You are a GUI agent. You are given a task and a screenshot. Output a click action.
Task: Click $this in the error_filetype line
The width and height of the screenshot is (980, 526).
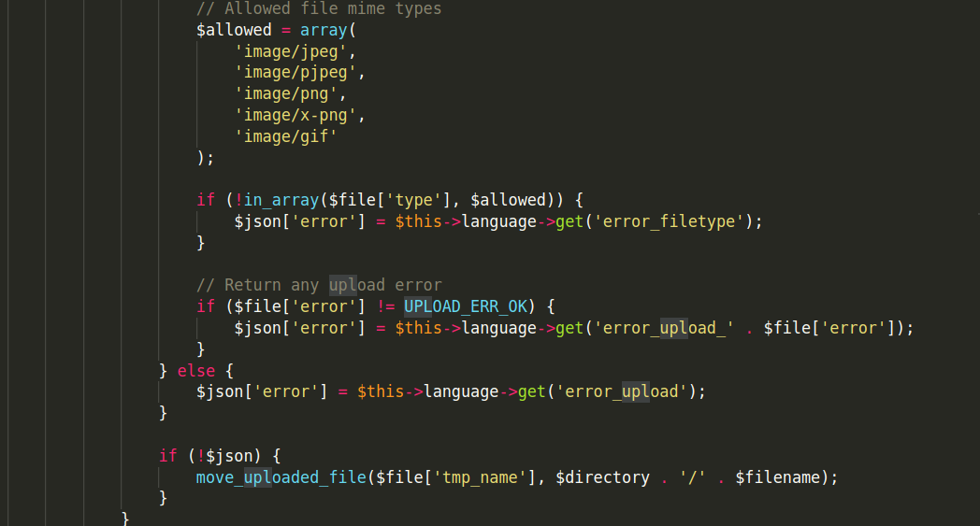[x=418, y=221]
